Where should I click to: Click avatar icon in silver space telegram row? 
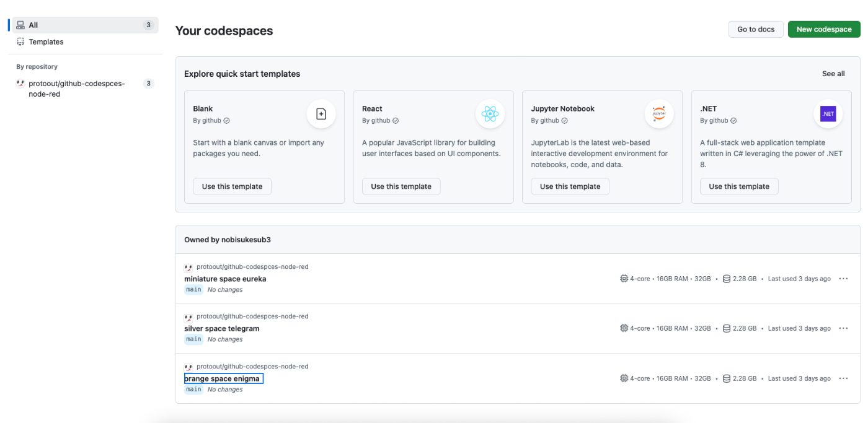click(188, 317)
